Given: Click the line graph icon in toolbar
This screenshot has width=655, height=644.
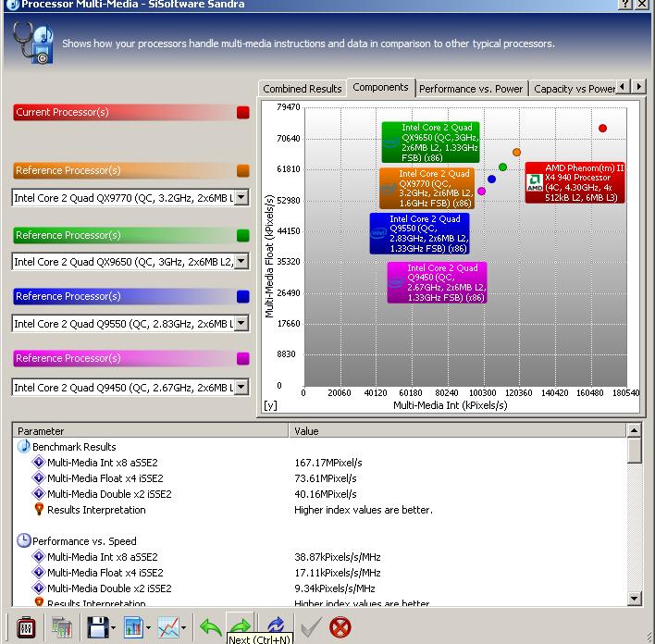Looking at the screenshot, I should [168, 627].
